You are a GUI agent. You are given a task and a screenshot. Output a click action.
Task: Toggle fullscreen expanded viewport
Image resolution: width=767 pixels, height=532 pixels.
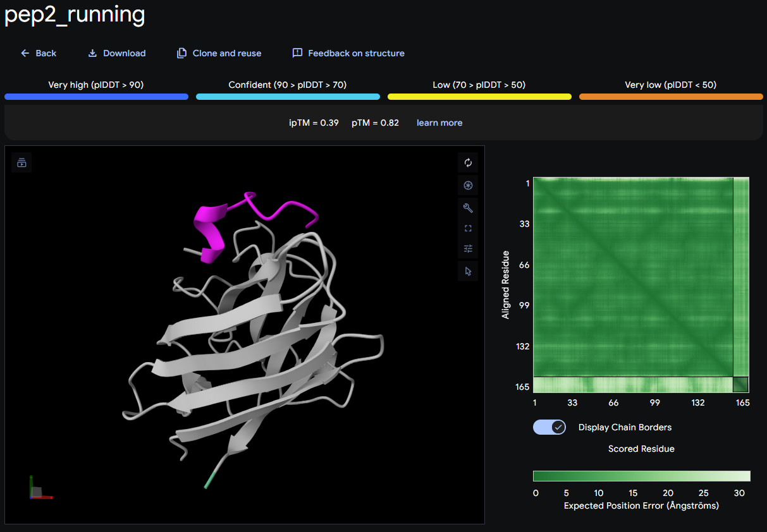(468, 228)
